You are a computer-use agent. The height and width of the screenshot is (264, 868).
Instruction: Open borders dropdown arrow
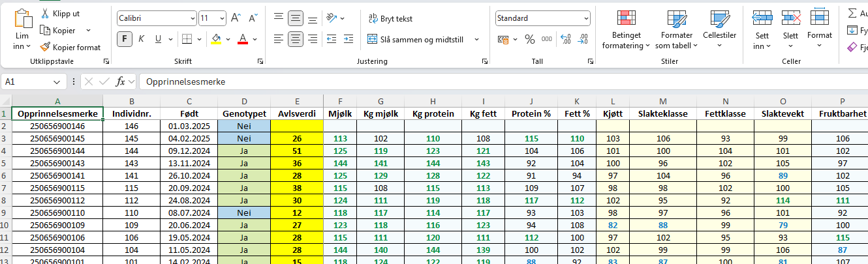point(199,39)
